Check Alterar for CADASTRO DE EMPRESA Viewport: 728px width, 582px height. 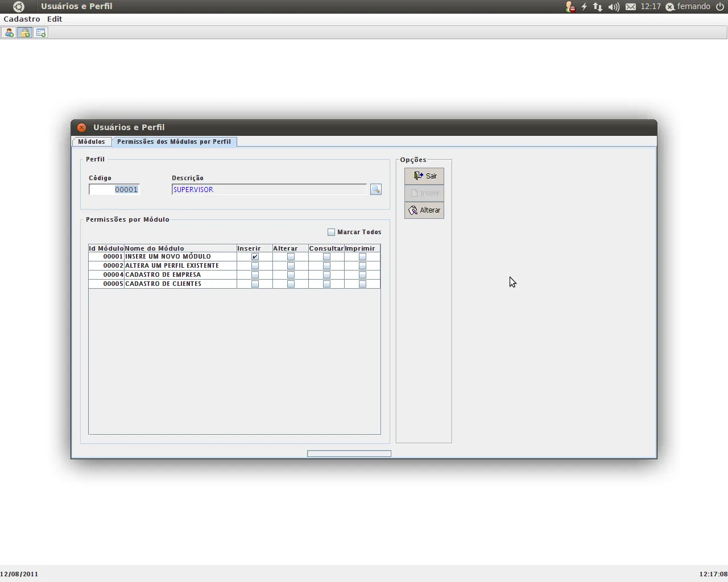[x=291, y=275]
